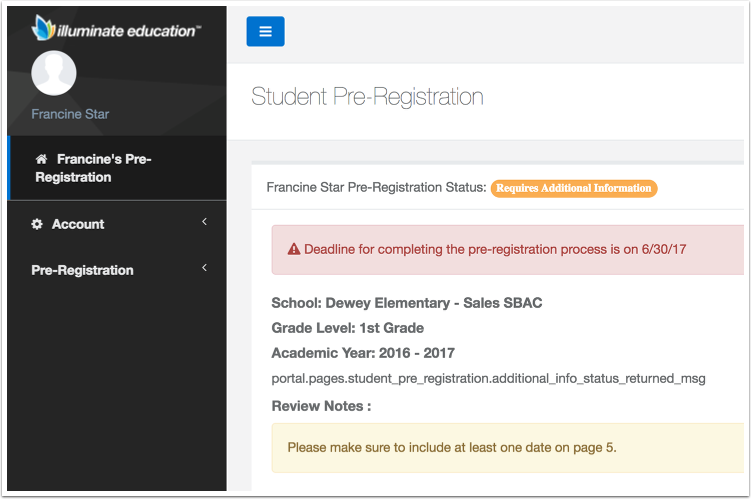751x499 pixels.
Task: Click the deadline 6/30/17 alert banner
Action: (508, 250)
